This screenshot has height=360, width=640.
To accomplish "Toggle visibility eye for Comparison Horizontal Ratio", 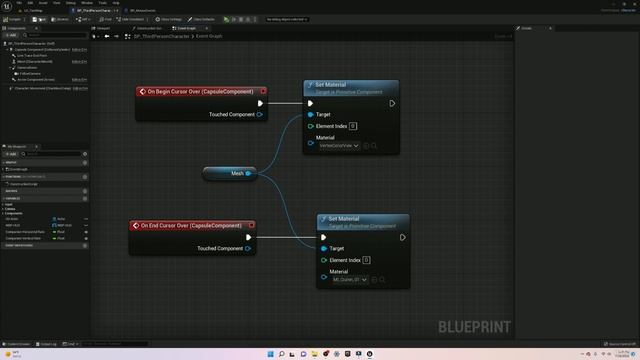I will [x=86, y=232].
